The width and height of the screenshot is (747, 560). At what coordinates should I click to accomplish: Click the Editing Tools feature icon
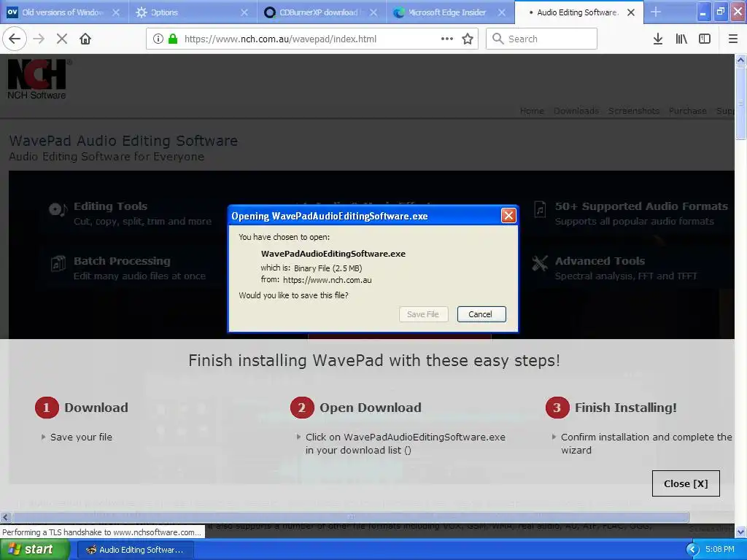58,209
